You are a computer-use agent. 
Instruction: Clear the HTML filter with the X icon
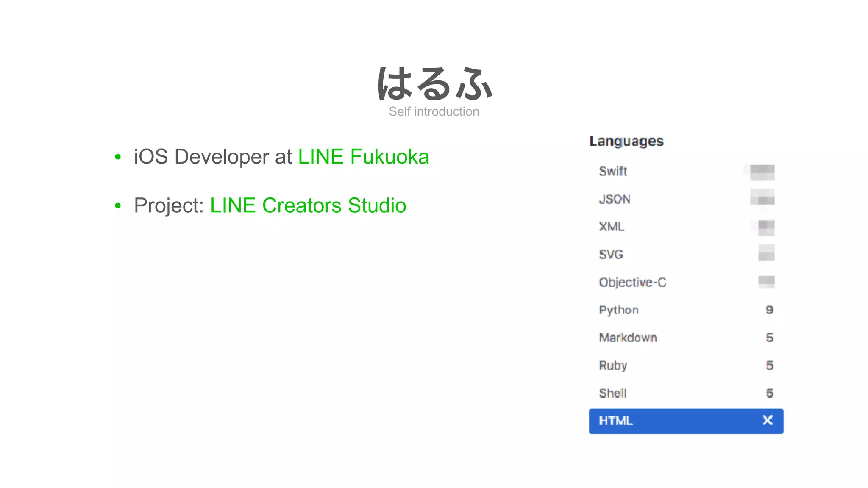pyautogui.click(x=768, y=420)
